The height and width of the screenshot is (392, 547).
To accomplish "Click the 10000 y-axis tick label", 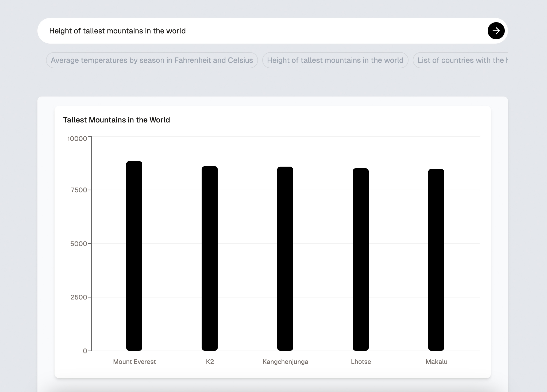I will (77, 139).
